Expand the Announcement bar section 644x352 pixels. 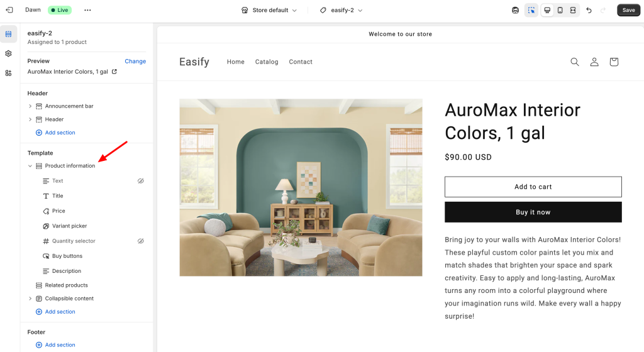click(30, 106)
